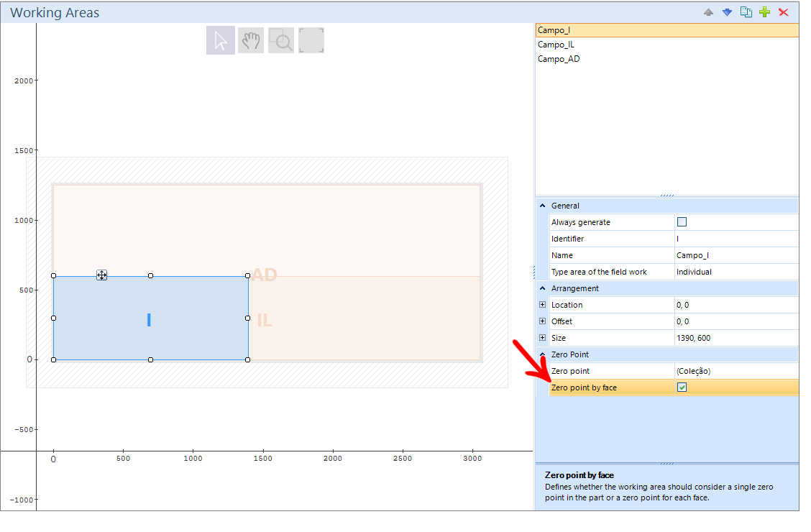The height and width of the screenshot is (532, 811).
Task: Select Campo_IL in the areas list
Action: tap(667, 45)
